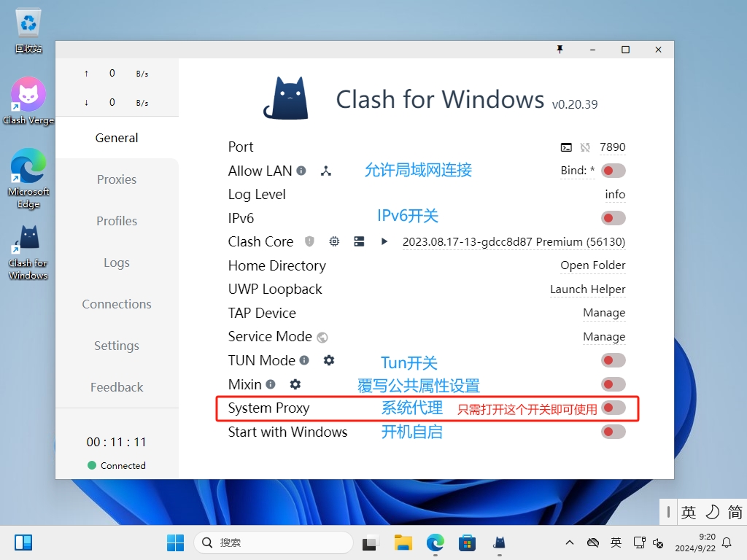The height and width of the screenshot is (560, 747).
Task: Click the core icon beside Clash Core
Action: tap(334, 241)
